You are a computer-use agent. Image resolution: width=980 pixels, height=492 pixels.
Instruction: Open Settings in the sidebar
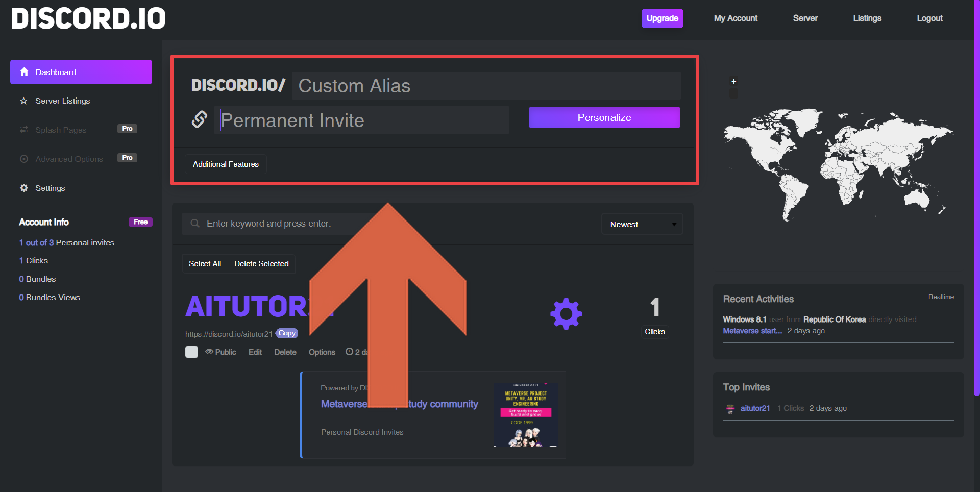[50, 188]
